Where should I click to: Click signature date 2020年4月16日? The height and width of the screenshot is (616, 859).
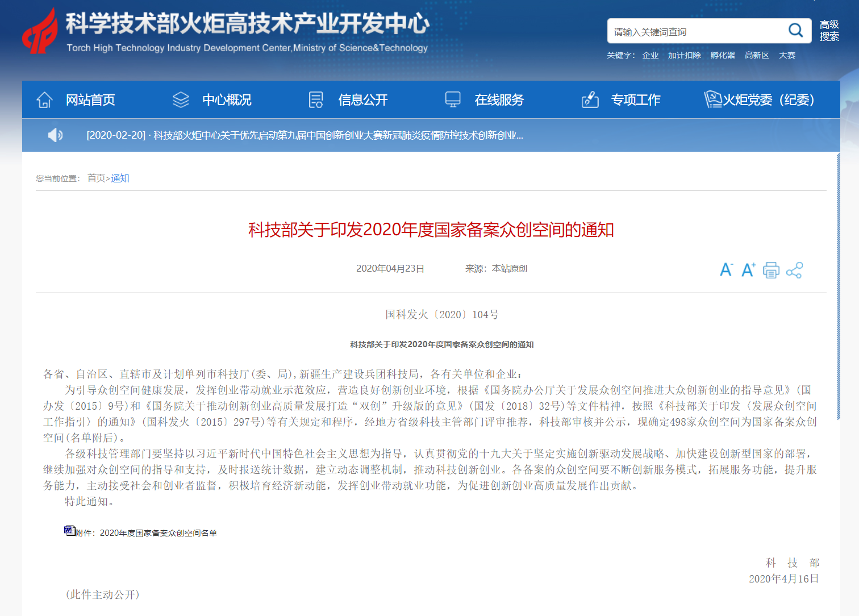[784, 578]
